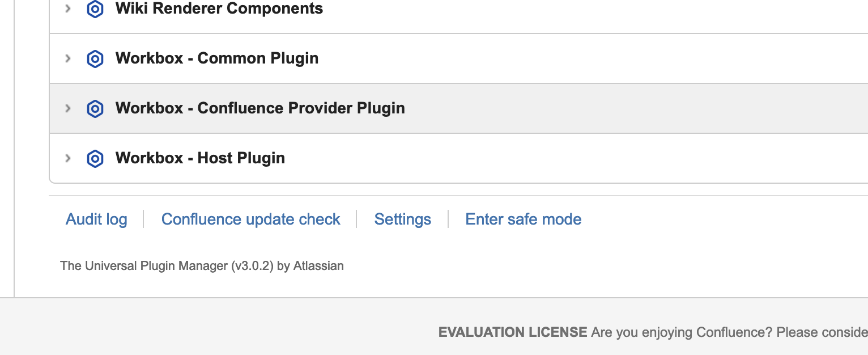Select the Workbox - Common Plugin title
Screen dimensions: 868x355
point(217,58)
